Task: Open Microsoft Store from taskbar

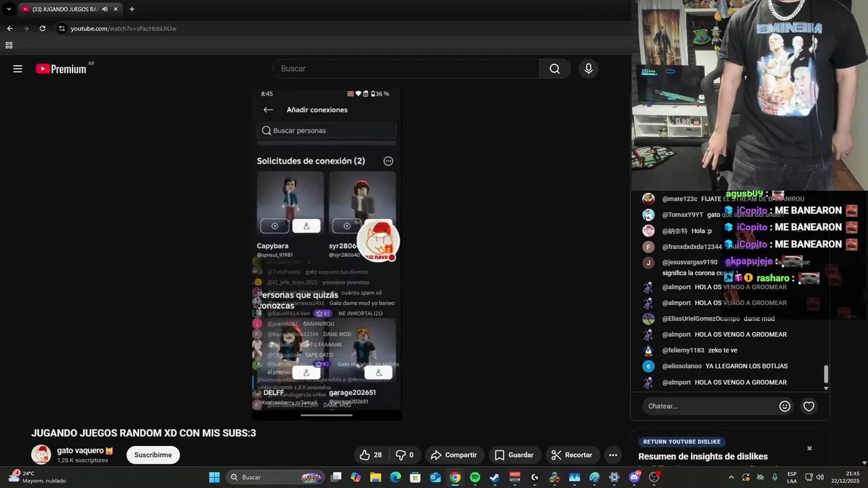Action: 415,477
